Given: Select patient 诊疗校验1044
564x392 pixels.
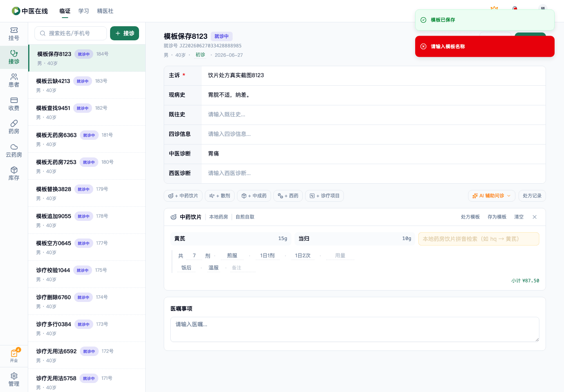Looking at the screenshot, I should coord(87,274).
